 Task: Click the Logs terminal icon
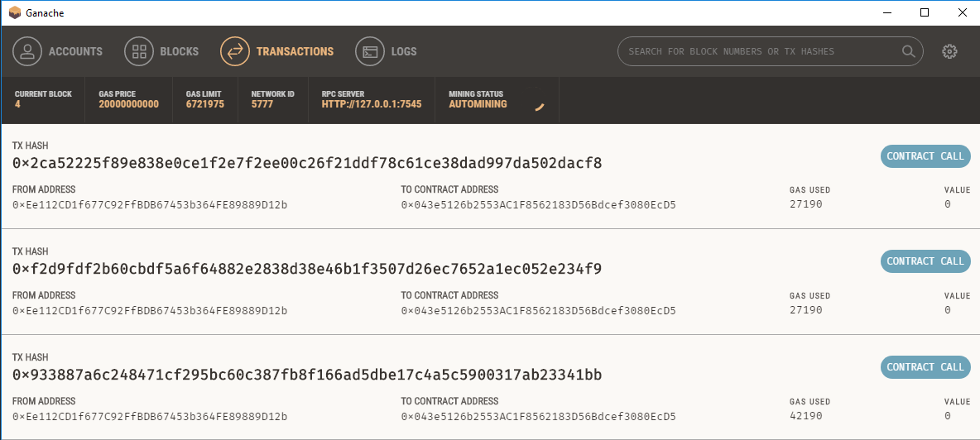click(x=370, y=52)
